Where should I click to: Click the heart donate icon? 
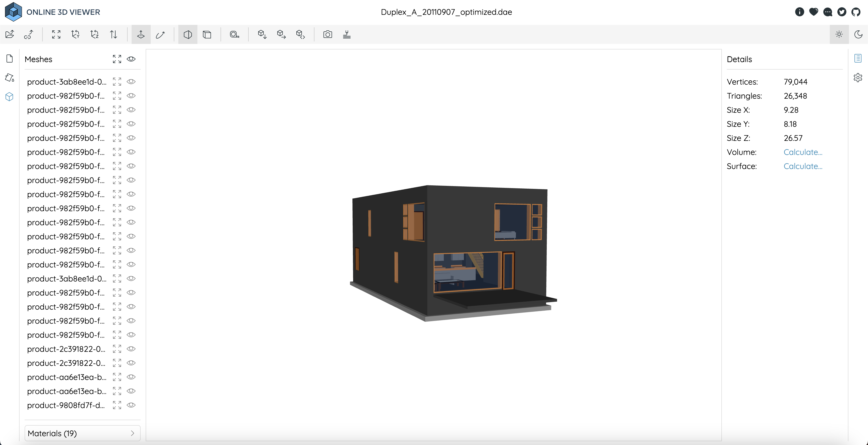click(x=814, y=12)
